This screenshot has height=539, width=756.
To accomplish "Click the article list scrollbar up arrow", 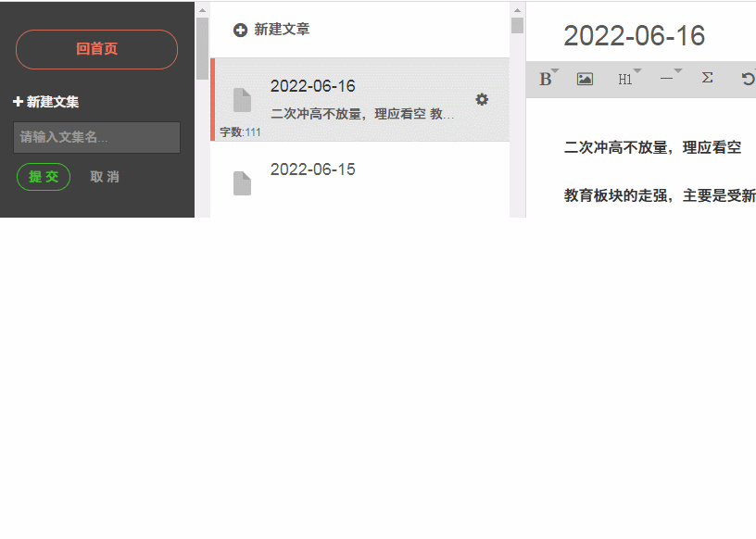I will pyautogui.click(x=517, y=10).
